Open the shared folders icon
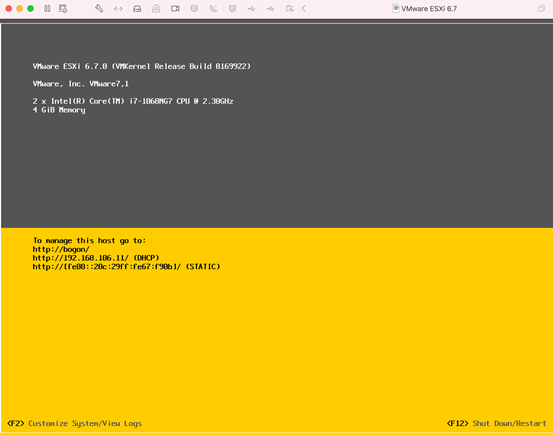The width and height of the screenshot is (553, 435). 290,8
